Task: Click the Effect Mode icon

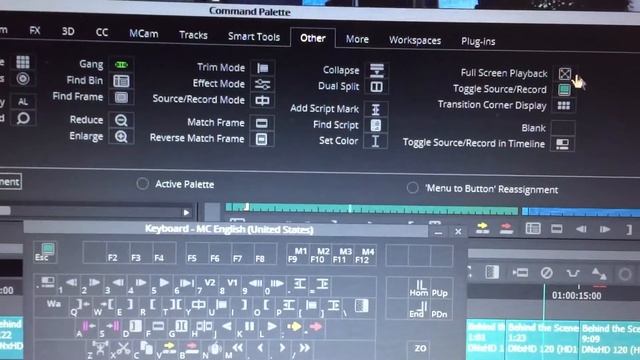Action: (x=262, y=84)
